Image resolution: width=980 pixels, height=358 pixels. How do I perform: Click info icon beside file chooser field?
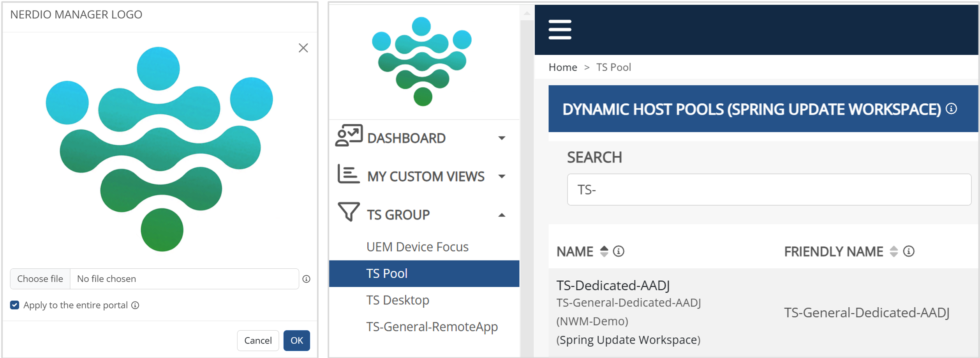(x=307, y=279)
